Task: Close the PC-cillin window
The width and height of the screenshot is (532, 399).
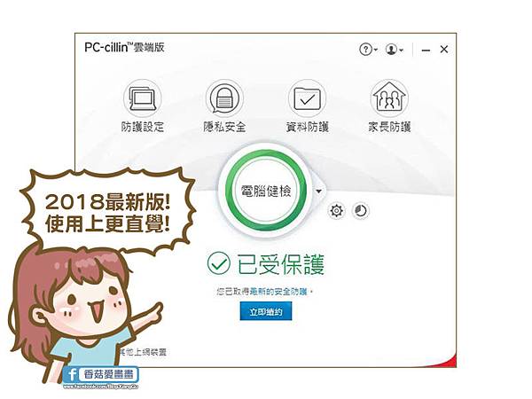Action: click(444, 50)
